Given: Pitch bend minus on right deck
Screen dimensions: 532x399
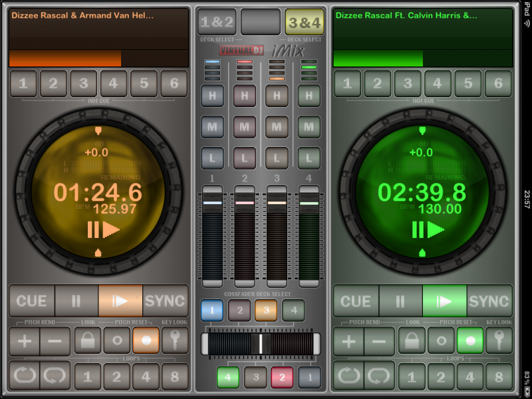Looking at the screenshot, I should point(379,341).
